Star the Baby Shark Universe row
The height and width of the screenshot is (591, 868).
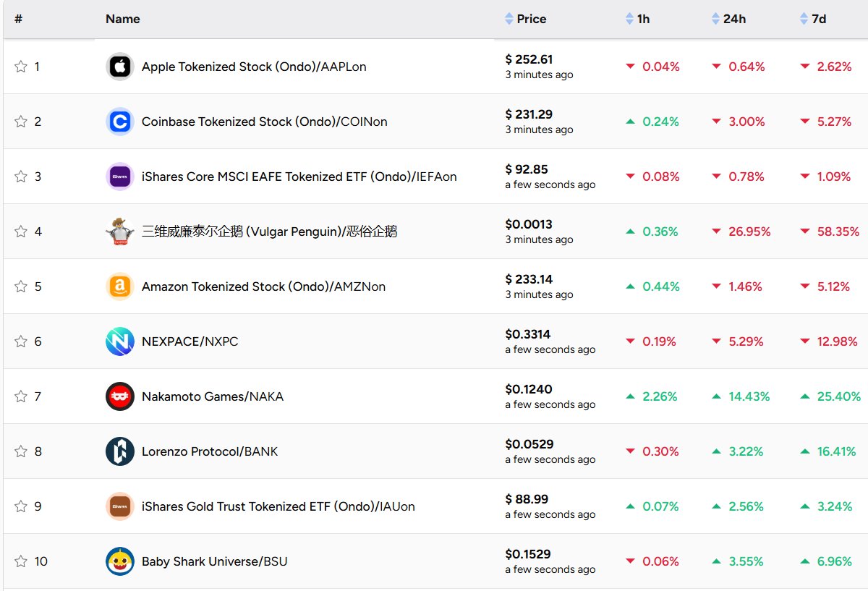(21, 561)
